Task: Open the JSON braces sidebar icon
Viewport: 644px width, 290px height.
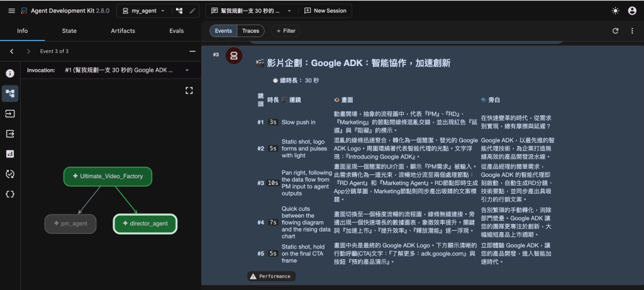Action: 10,194
